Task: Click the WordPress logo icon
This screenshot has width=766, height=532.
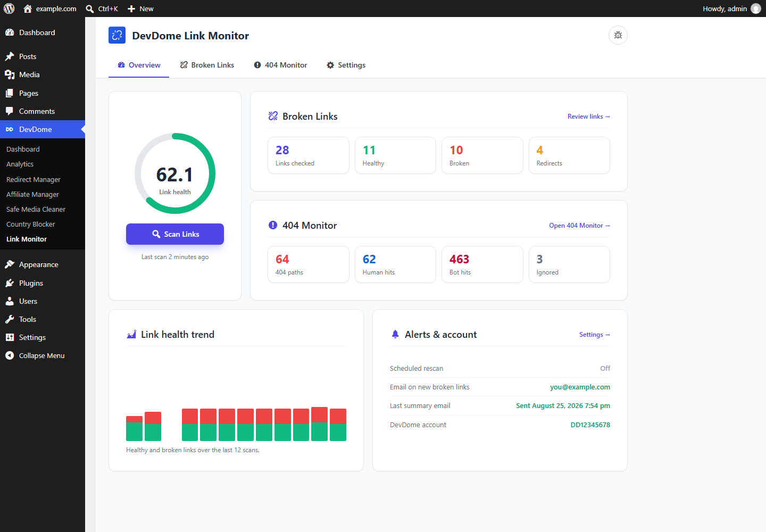Action: pos(9,9)
